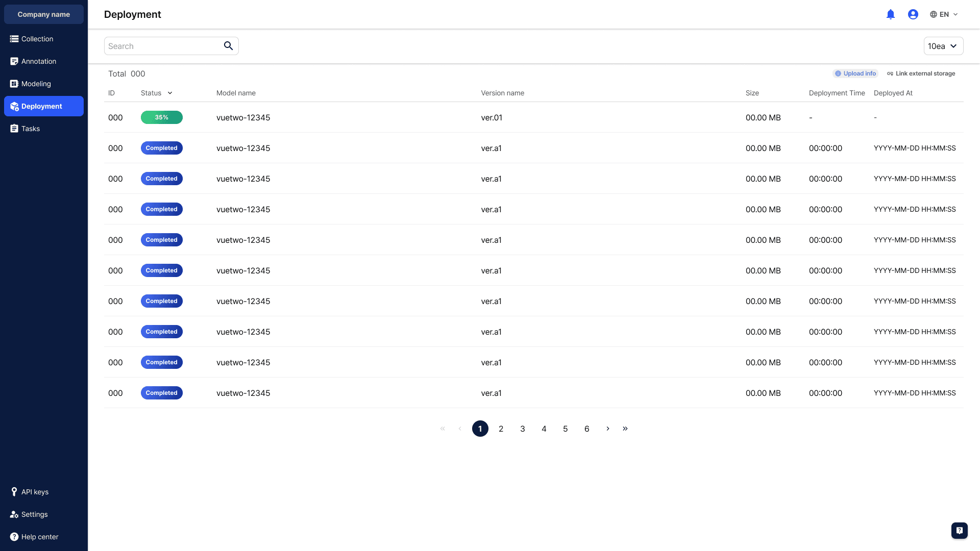Screen dimensions: 980x551
Task: Expand the Status column filter chevron
Action: 170,93
